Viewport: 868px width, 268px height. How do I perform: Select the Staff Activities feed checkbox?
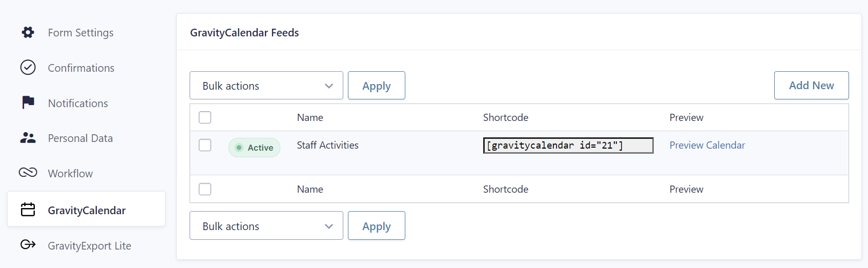[x=205, y=145]
